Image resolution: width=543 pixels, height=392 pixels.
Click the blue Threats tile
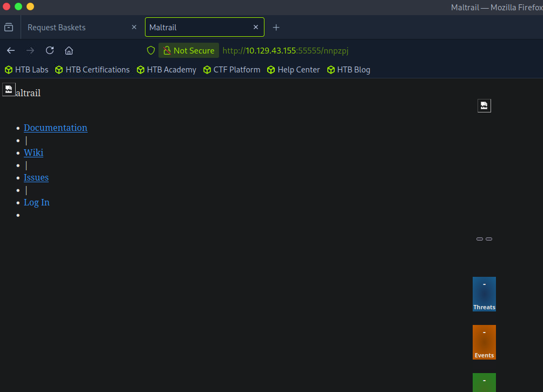pyautogui.click(x=484, y=294)
